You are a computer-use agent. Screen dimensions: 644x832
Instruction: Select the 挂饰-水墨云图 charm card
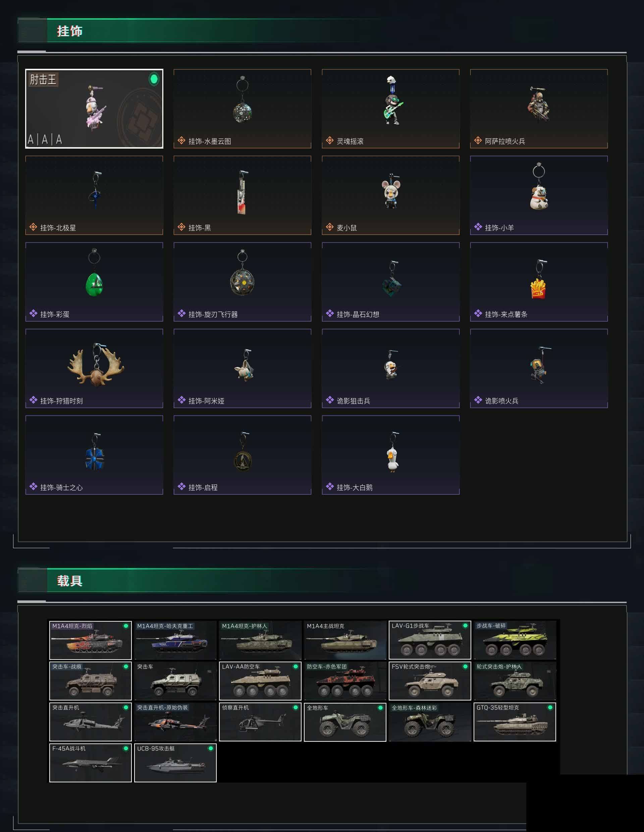242,109
